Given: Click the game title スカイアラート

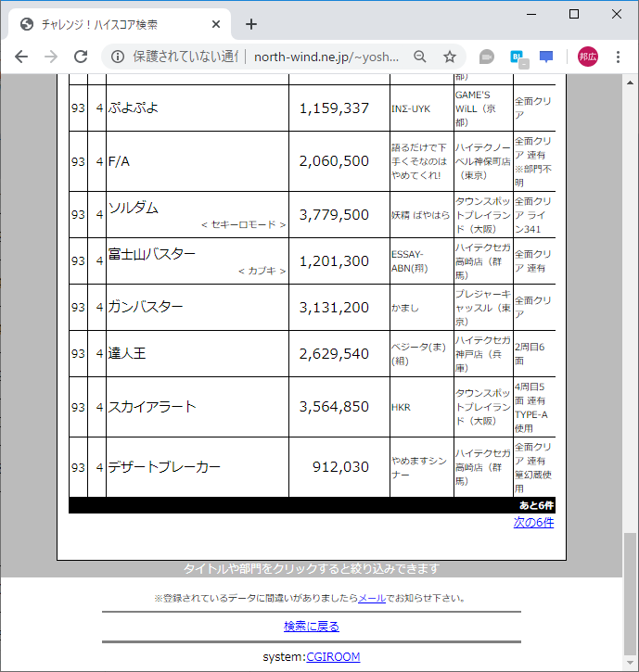Looking at the screenshot, I should click(x=152, y=407).
